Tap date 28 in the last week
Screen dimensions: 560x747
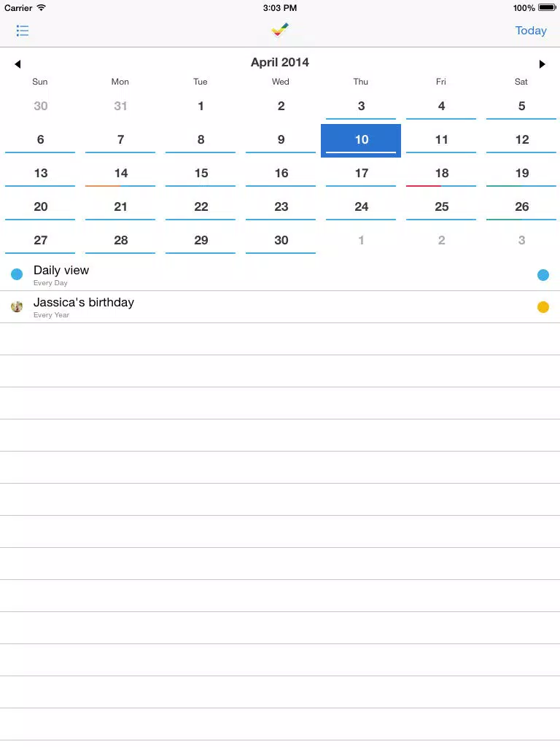(x=120, y=240)
